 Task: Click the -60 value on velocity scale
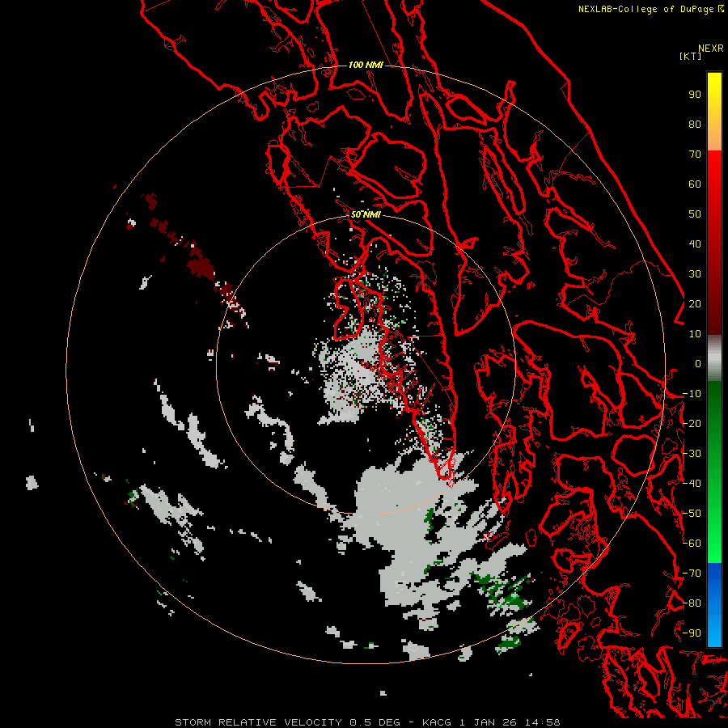point(692,544)
